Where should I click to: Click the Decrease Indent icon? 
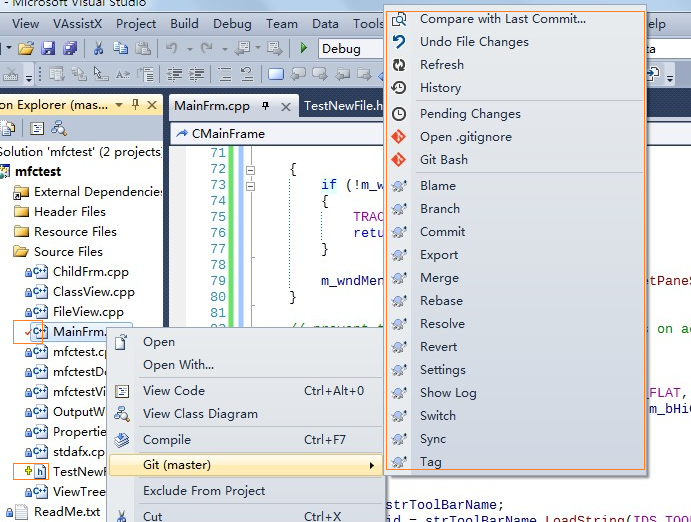point(175,74)
